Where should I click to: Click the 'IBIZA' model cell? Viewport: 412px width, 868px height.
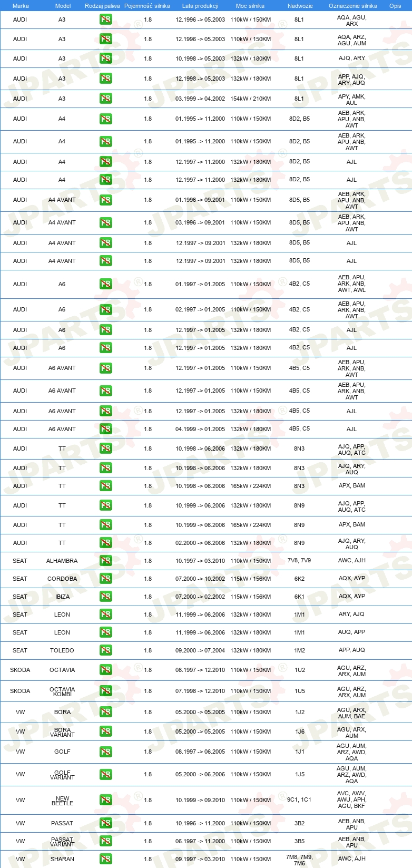pos(62,597)
